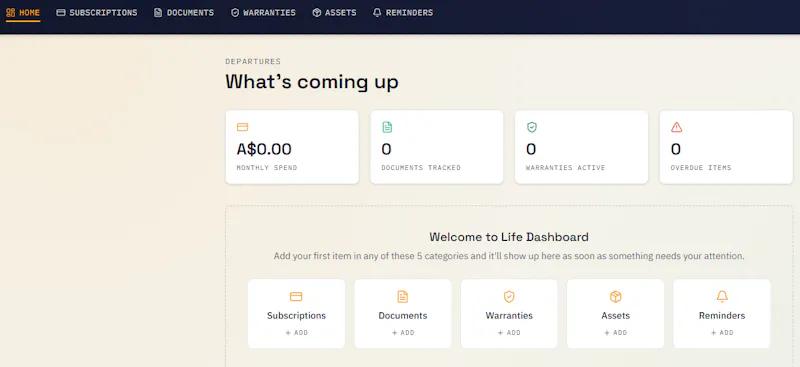Click the Monthly Spend label
Screen dimensions: 800x367
267,167
